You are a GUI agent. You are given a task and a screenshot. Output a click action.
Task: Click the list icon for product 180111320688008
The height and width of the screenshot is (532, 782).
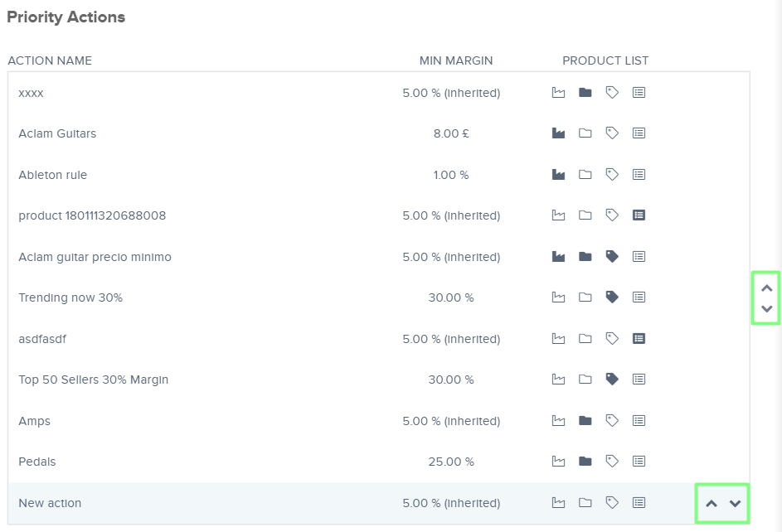click(x=639, y=215)
